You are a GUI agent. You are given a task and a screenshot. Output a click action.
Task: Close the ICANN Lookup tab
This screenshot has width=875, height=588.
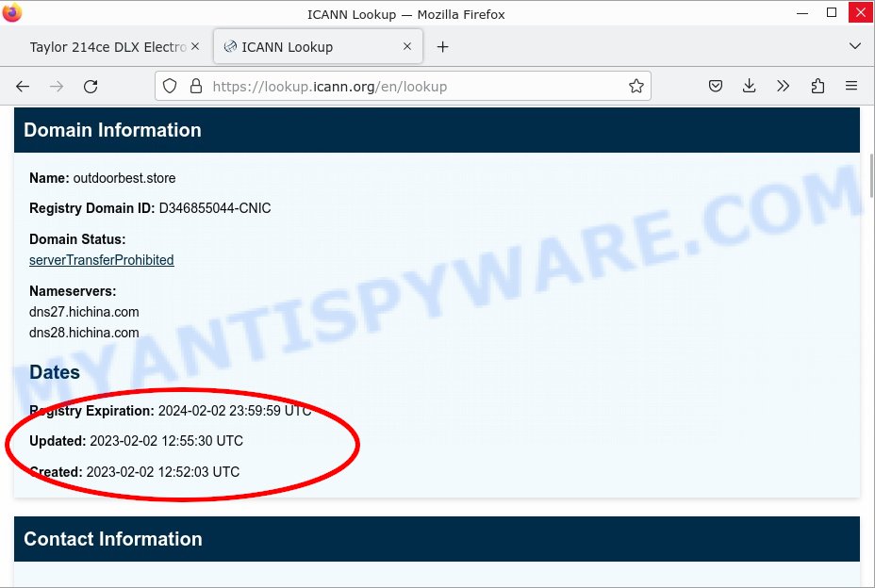[407, 46]
